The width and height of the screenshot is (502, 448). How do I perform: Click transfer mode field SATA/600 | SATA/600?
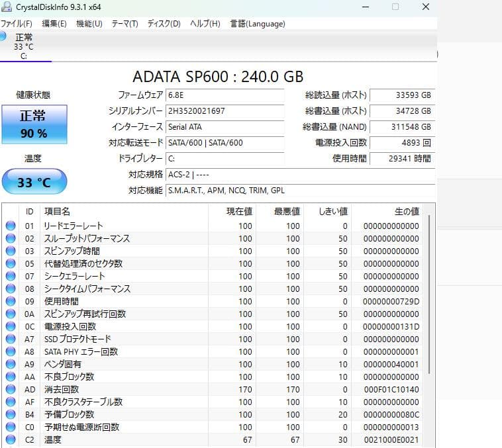pyautogui.click(x=225, y=143)
